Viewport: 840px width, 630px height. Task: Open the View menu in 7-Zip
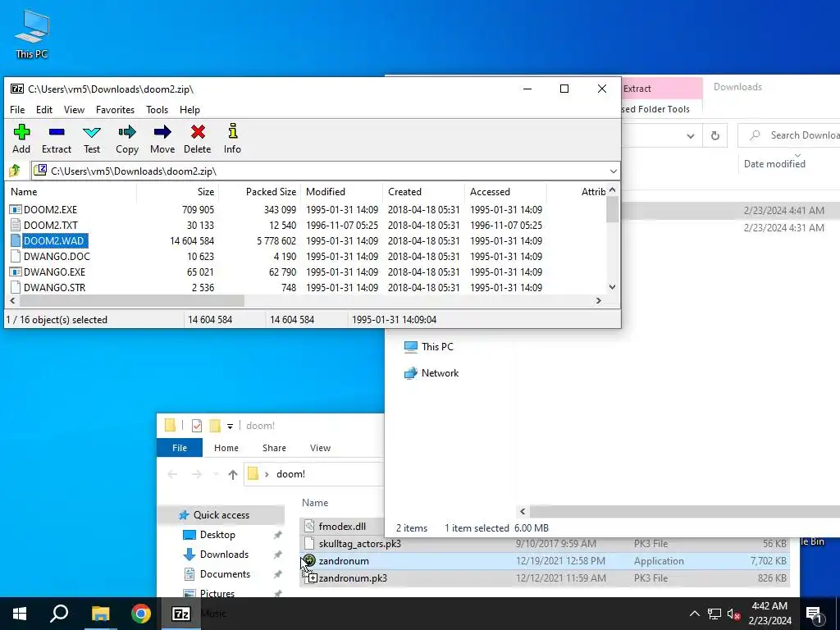[74, 110]
